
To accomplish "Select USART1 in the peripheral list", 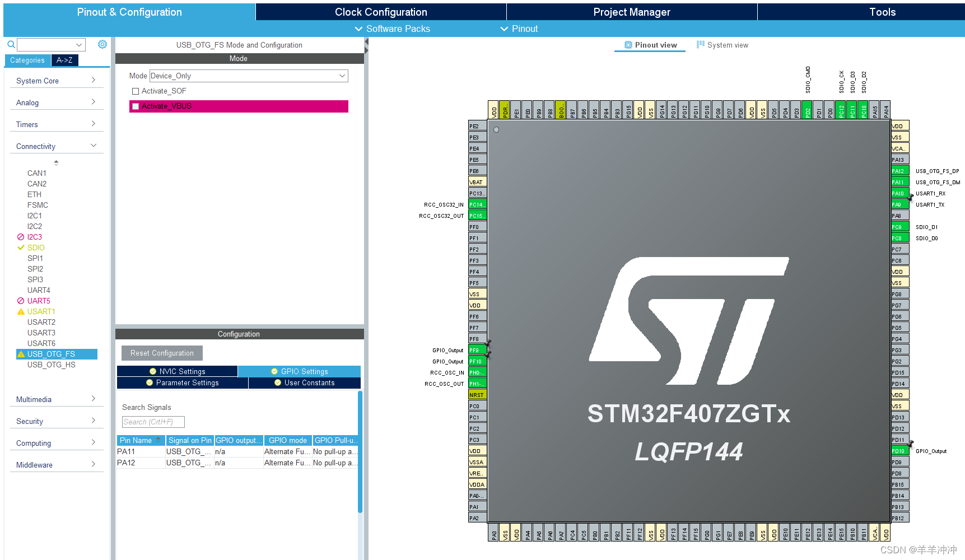I will [41, 311].
